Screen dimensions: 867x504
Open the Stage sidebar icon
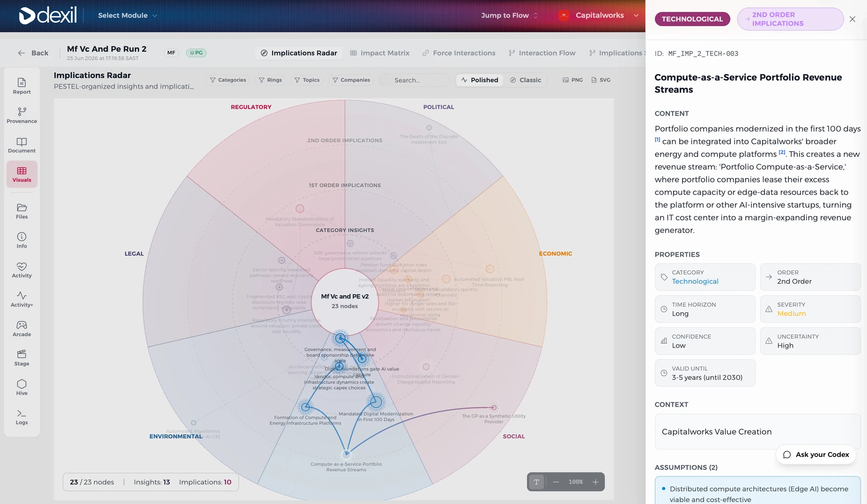[22, 358]
